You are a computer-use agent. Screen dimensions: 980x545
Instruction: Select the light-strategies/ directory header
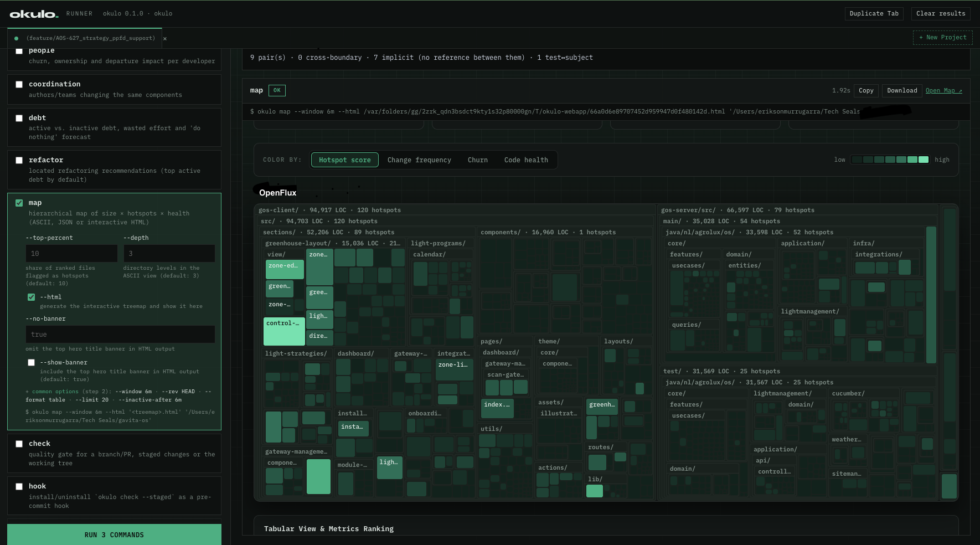tap(297, 353)
